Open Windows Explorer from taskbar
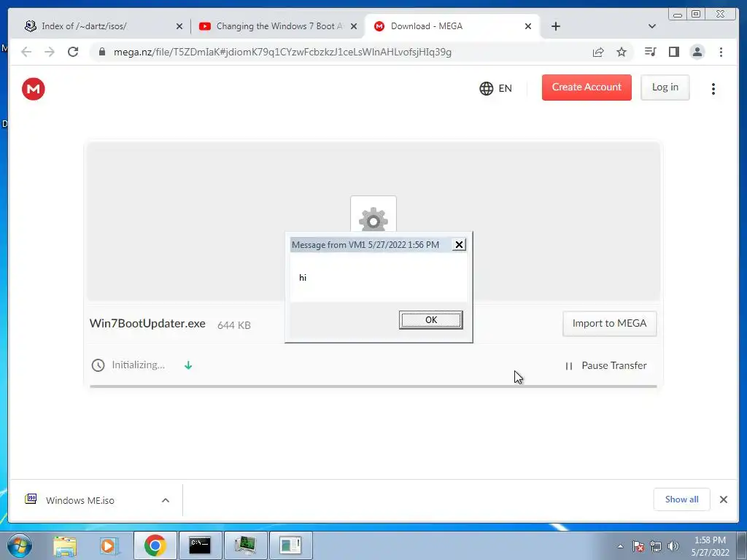The width and height of the screenshot is (747, 560). 65,545
